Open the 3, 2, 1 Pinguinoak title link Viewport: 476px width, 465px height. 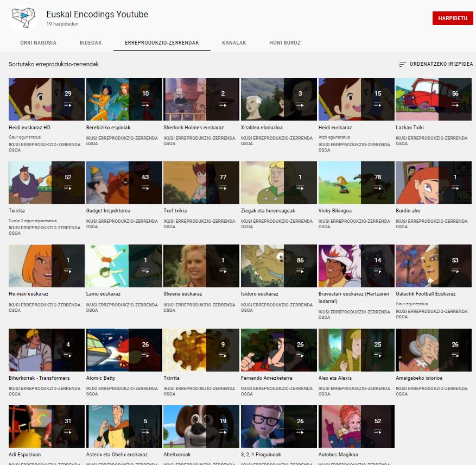coord(261,455)
